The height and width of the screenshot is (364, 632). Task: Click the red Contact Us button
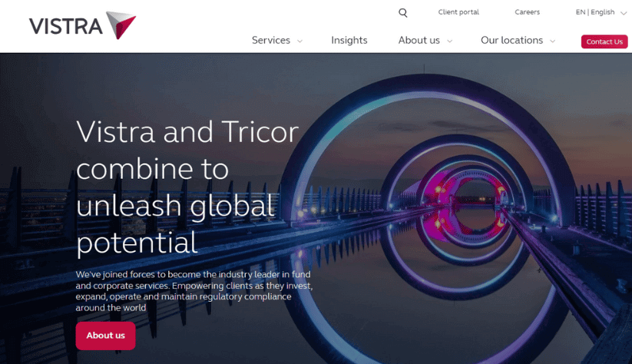click(604, 41)
